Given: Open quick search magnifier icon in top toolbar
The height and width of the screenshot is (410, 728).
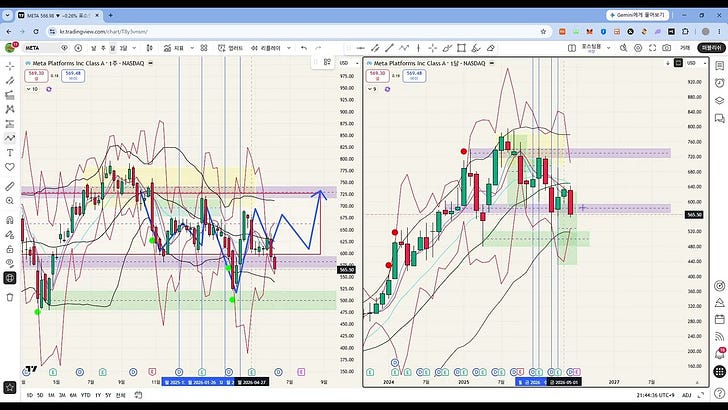Looking at the screenshot, I should (x=624, y=48).
